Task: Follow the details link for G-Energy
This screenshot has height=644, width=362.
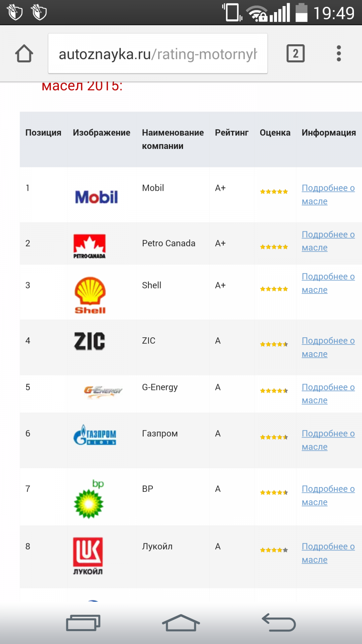Action: [x=328, y=394]
